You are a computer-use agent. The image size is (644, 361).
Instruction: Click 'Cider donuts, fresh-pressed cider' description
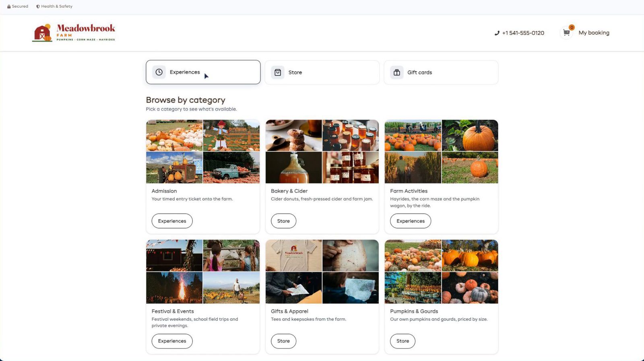pos(322,199)
